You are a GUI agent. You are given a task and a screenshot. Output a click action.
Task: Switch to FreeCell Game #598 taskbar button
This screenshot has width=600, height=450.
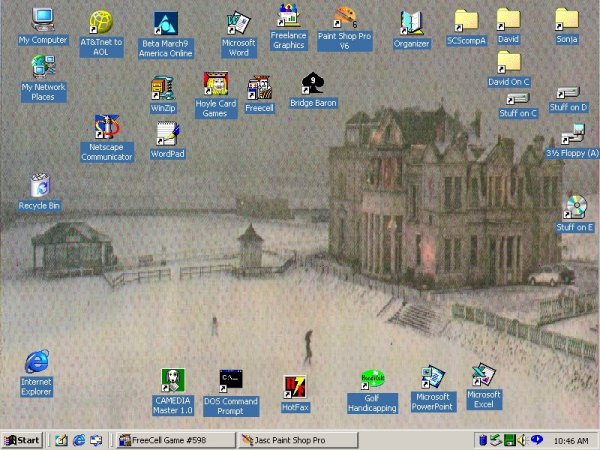(174, 440)
